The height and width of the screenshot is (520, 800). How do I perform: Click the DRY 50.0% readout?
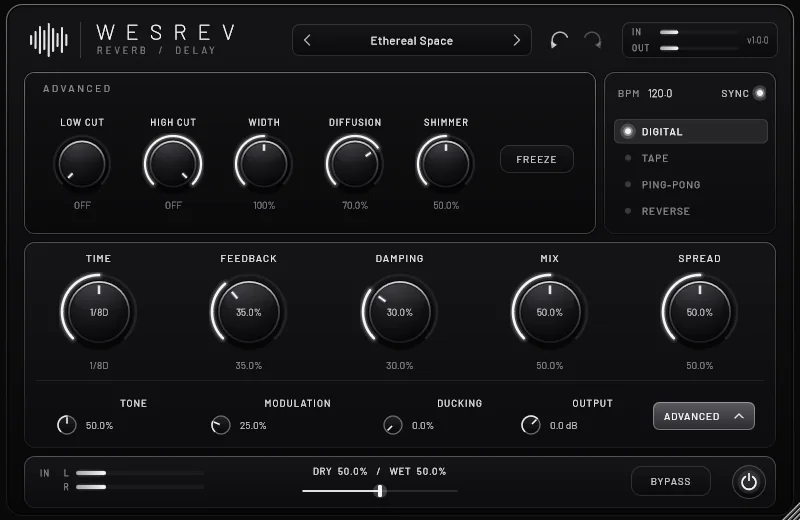pos(340,472)
